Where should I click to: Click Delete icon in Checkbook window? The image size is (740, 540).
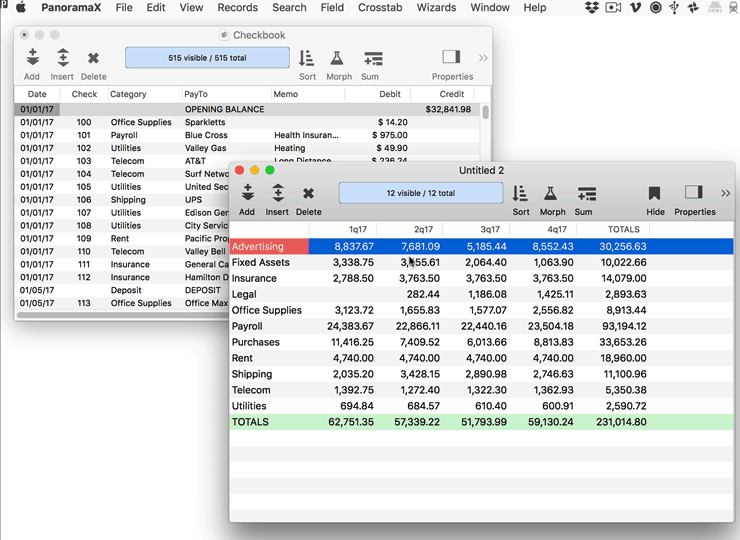point(93,58)
